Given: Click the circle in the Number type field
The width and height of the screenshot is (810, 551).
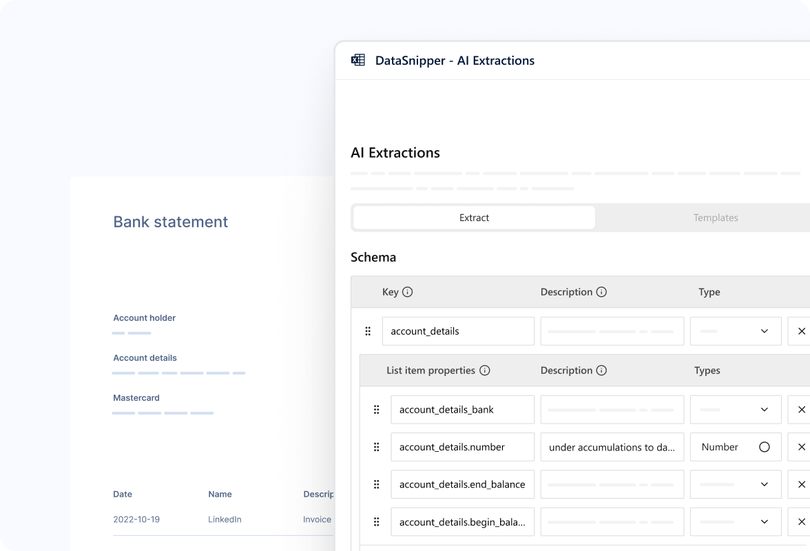Looking at the screenshot, I should point(764,447).
